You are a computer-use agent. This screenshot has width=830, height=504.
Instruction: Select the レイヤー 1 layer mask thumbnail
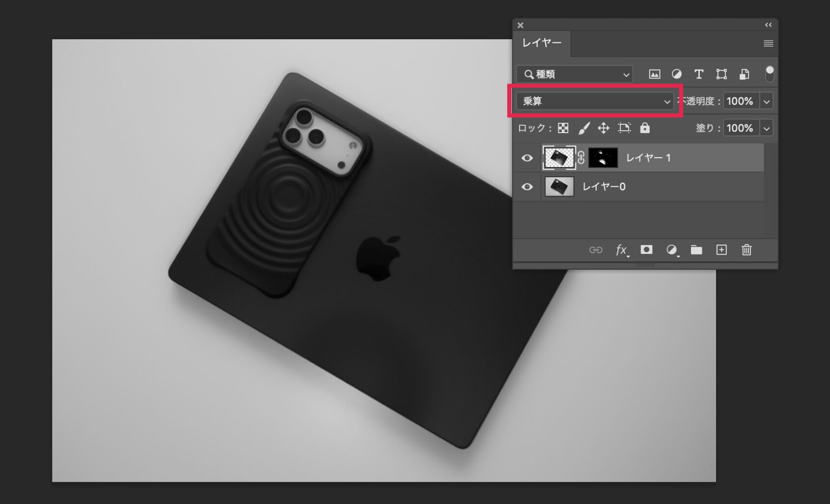pos(603,158)
